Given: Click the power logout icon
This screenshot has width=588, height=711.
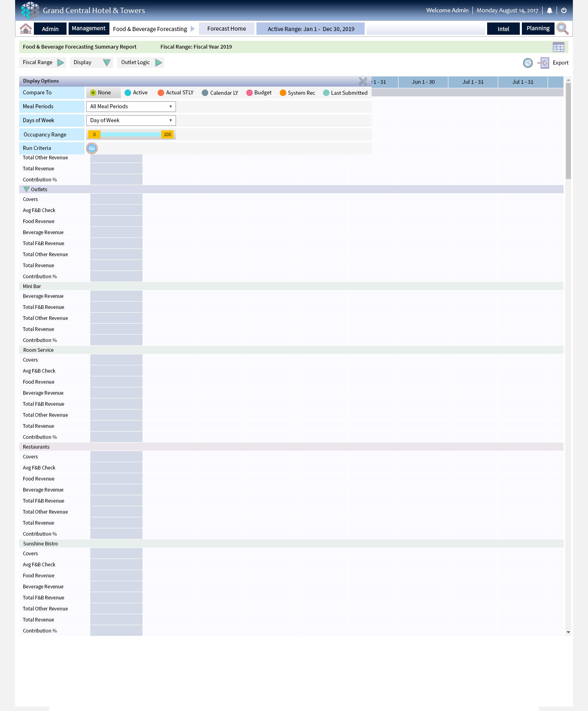Looking at the screenshot, I should click(564, 11).
